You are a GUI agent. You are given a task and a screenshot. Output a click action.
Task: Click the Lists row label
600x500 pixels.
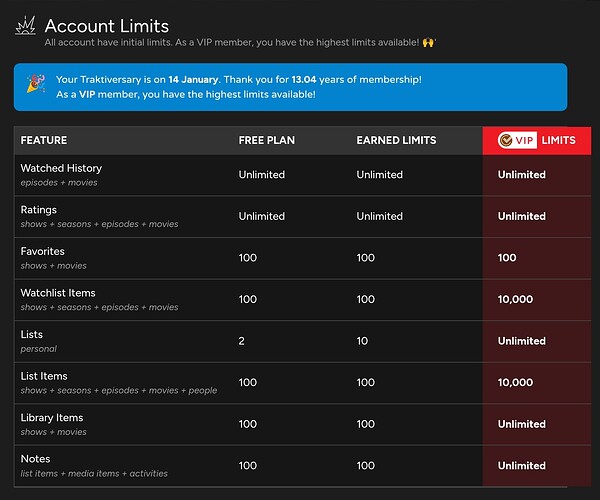[x=32, y=334]
